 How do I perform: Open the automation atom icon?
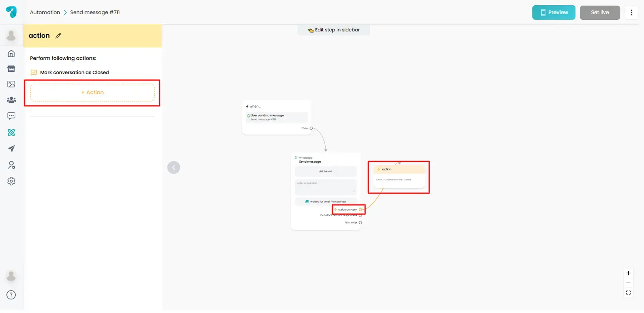(11, 133)
